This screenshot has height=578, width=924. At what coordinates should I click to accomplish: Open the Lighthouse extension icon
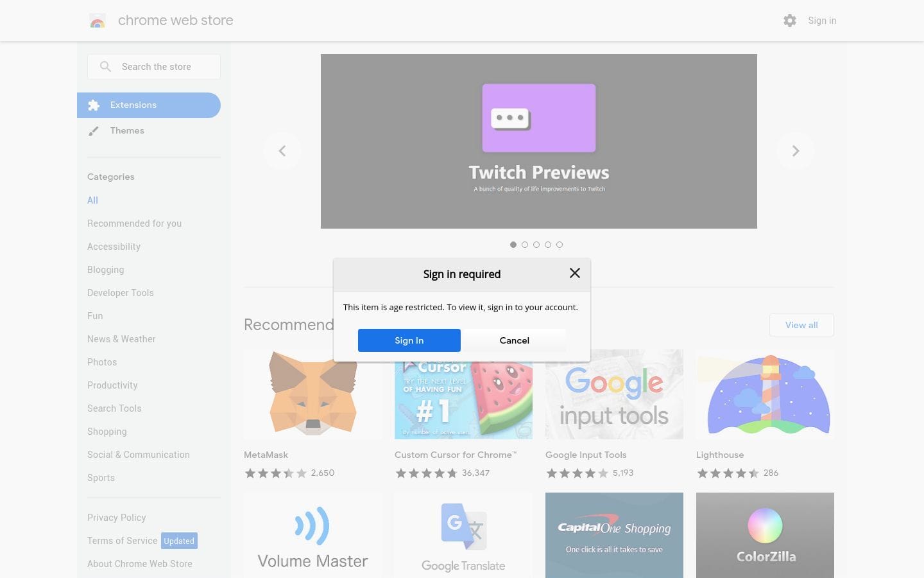point(765,394)
